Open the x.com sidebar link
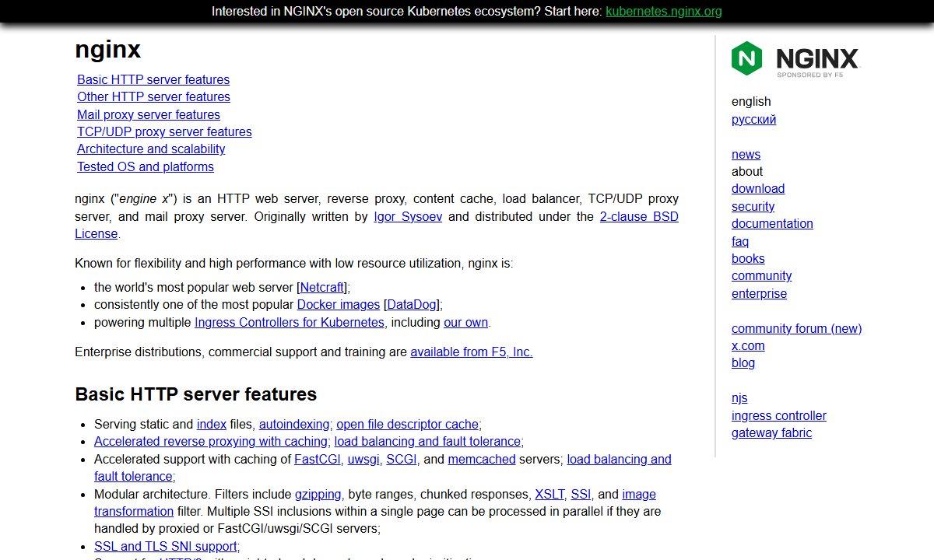 tap(748, 345)
